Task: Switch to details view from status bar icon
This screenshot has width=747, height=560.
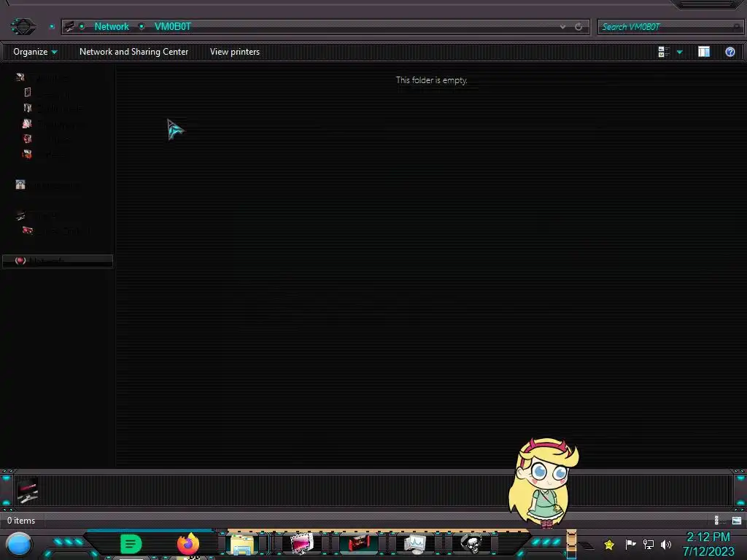Action: pos(719,521)
